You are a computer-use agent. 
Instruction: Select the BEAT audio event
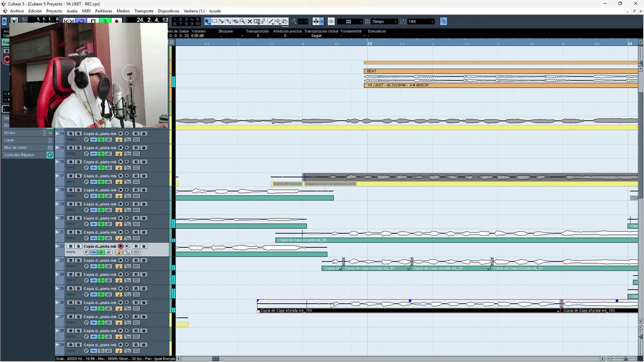point(501,78)
